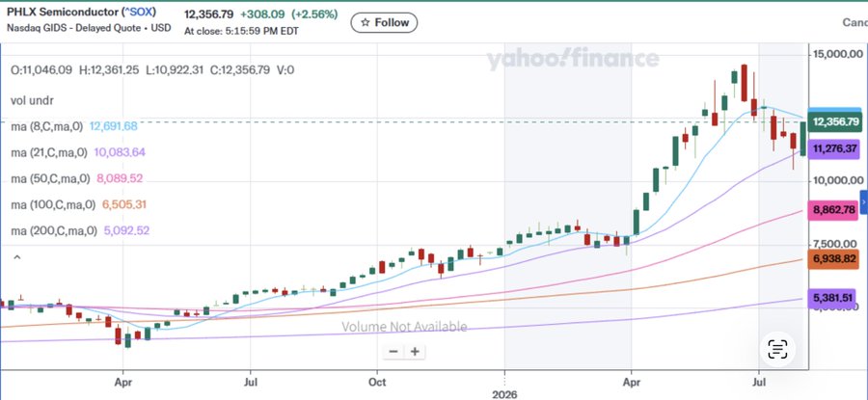This screenshot has height=400, width=868.
Task: Collapse the indicator legend with the caret
Action: click(x=16, y=257)
